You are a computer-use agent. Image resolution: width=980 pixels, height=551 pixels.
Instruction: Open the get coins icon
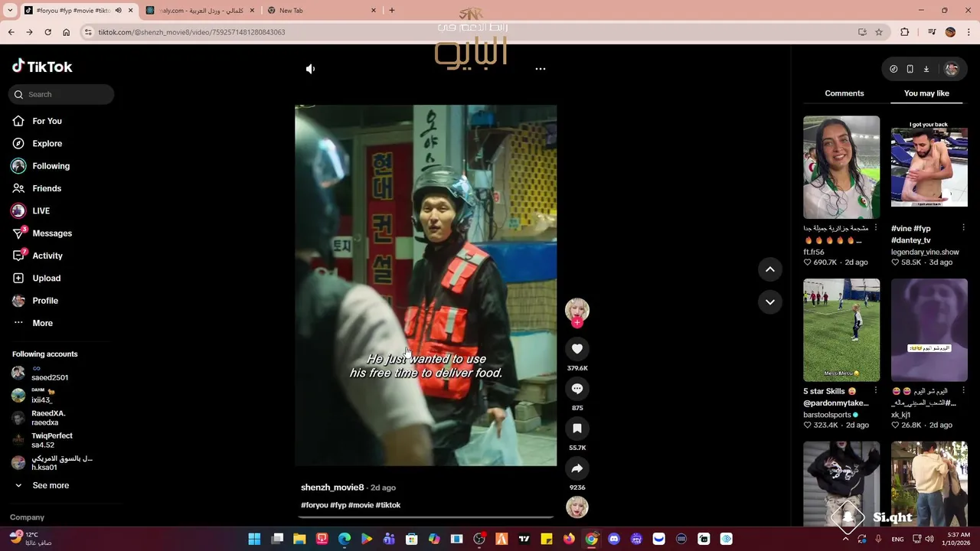[x=893, y=69]
